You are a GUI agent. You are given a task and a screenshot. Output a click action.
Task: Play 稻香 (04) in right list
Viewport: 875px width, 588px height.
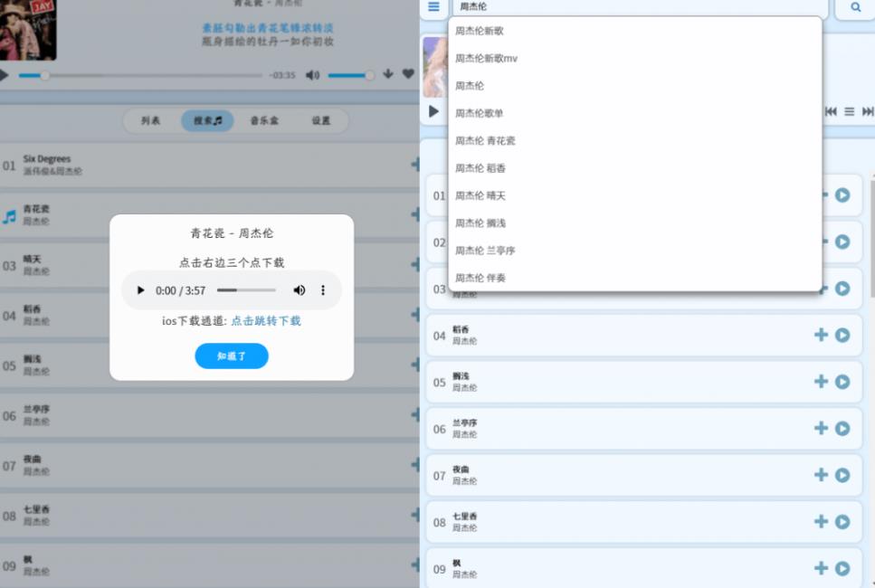click(x=842, y=335)
